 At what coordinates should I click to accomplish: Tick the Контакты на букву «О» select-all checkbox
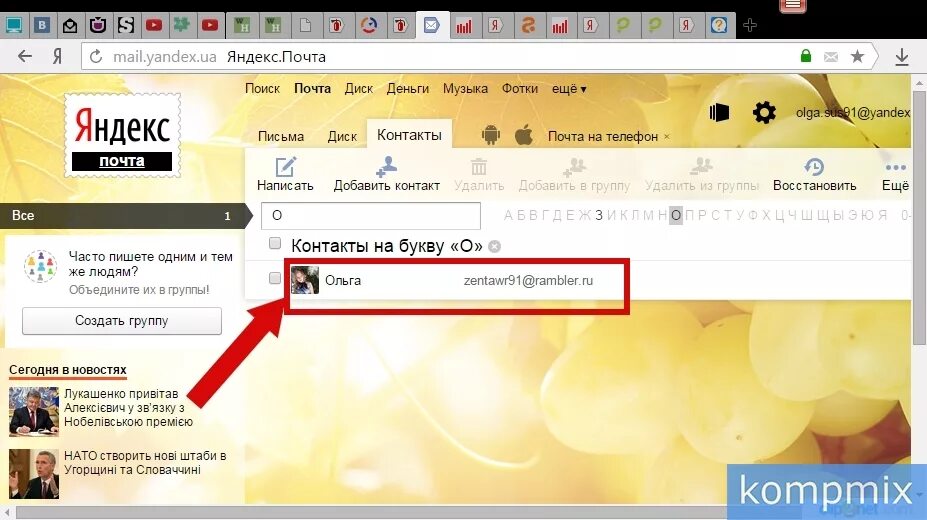pos(274,243)
